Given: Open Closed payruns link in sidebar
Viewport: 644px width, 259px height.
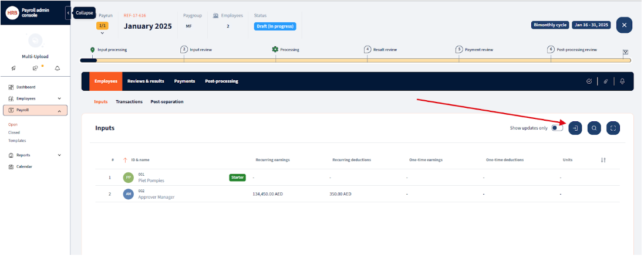Looking at the screenshot, I should click(x=14, y=132).
